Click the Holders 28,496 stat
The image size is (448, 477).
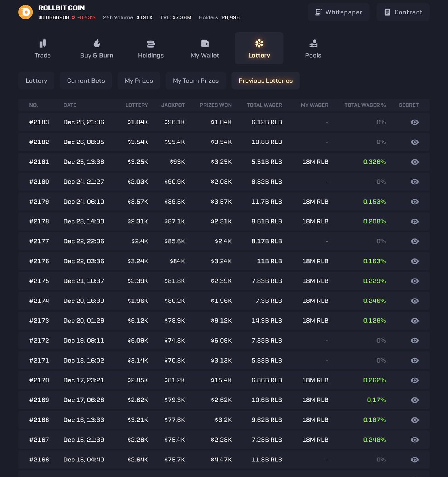(x=219, y=17)
